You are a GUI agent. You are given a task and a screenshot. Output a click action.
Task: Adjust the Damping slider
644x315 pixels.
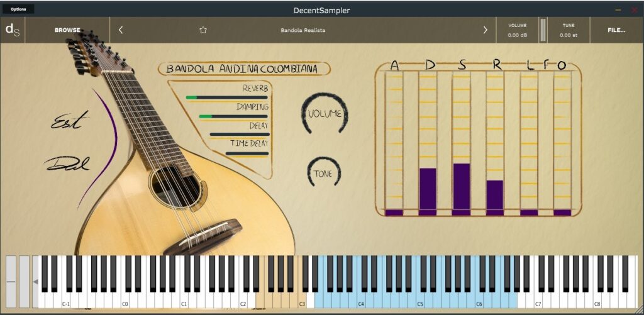(x=233, y=116)
